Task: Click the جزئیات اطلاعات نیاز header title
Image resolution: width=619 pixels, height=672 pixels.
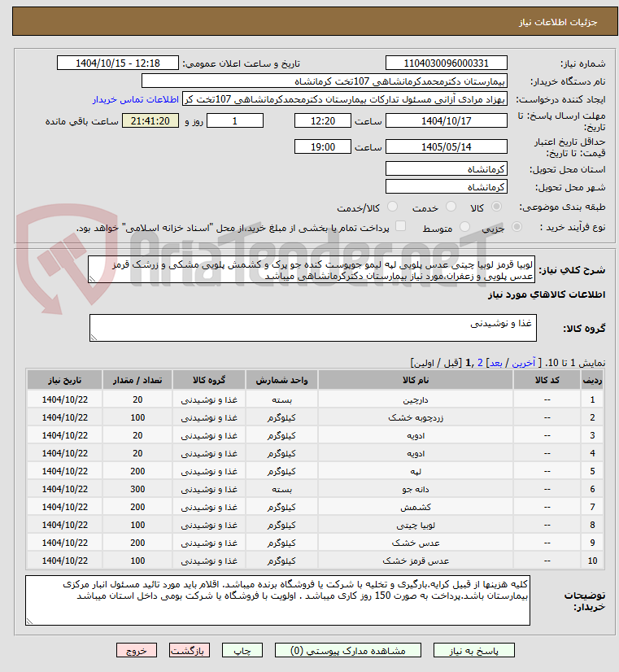Action: pyautogui.click(x=558, y=22)
